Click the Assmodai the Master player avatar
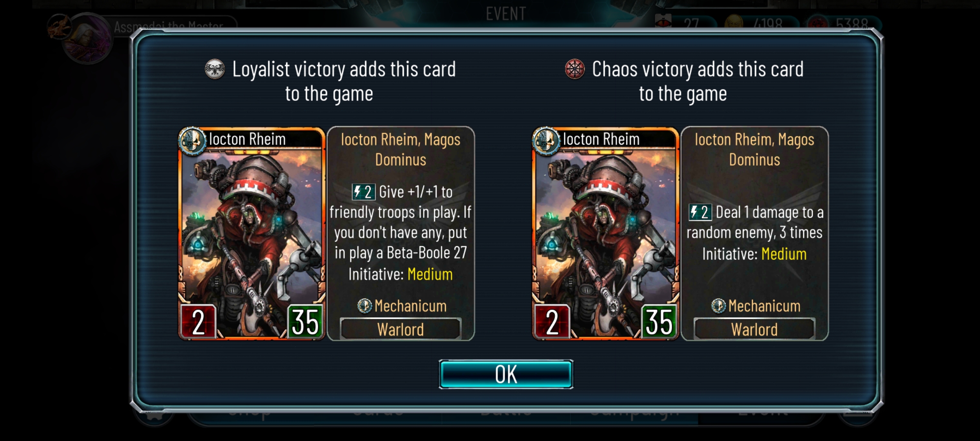Screen dimensions: 980x441 (87, 38)
